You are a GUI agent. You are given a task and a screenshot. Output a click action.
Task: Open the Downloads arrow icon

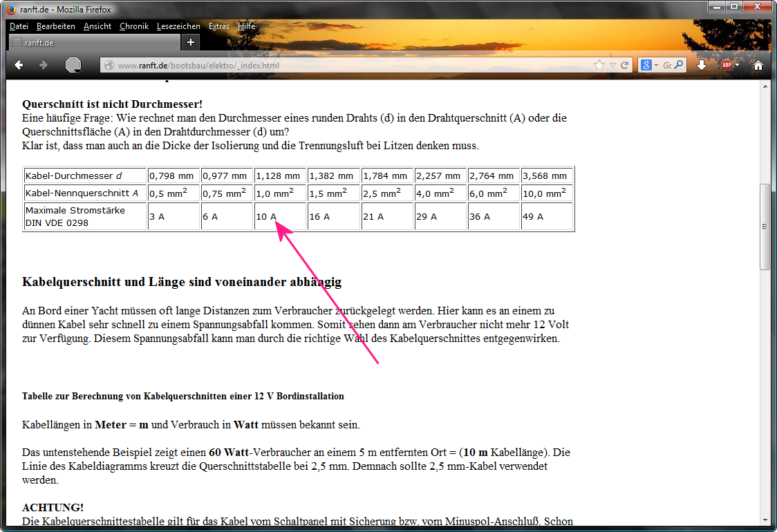(702, 65)
